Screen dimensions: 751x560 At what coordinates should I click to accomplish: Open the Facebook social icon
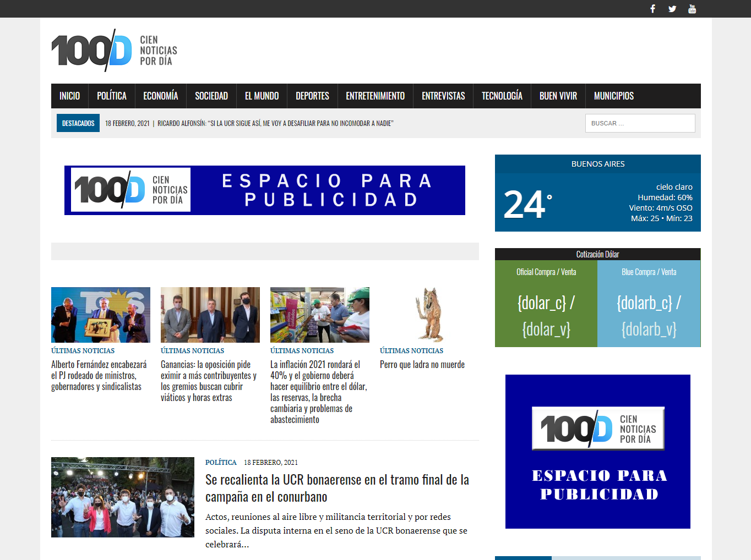652,9
